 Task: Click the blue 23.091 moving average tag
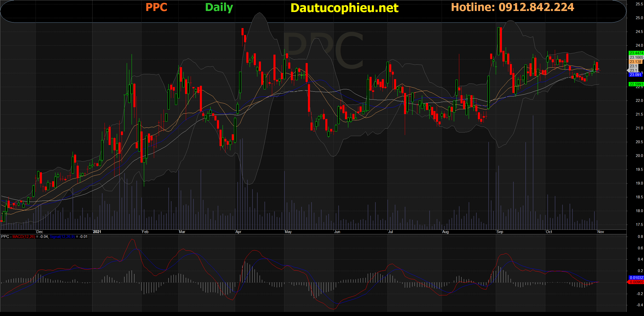click(636, 75)
